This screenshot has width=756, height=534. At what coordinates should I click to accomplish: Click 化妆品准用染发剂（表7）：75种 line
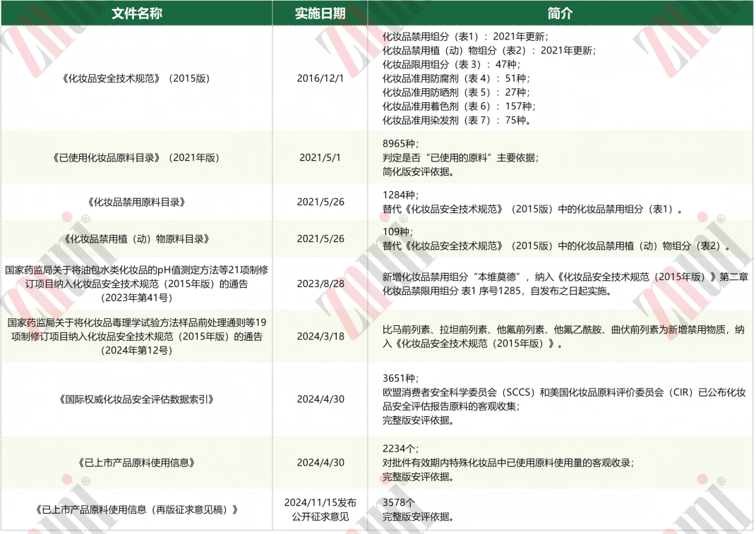457,120
